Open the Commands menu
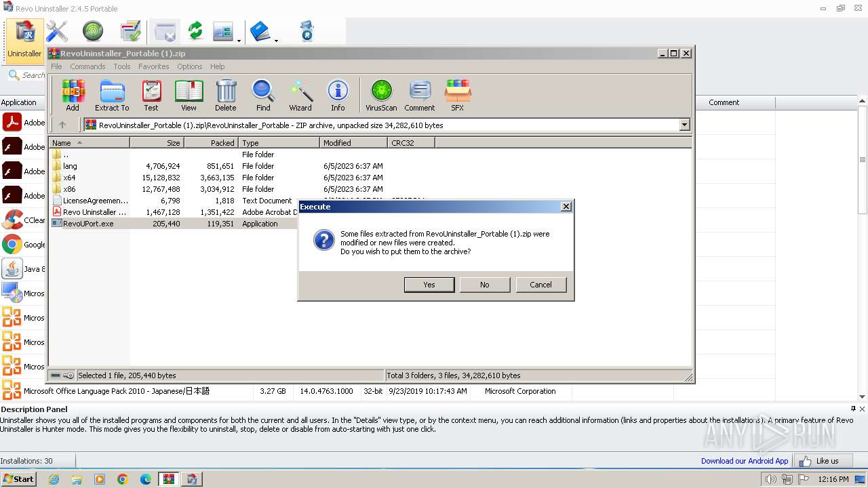 point(87,66)
